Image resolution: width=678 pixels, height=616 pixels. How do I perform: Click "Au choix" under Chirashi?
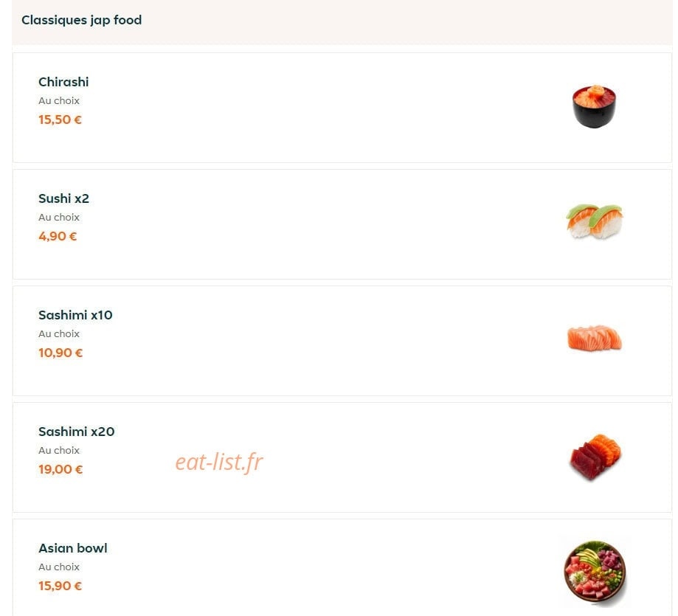point(59,101)
